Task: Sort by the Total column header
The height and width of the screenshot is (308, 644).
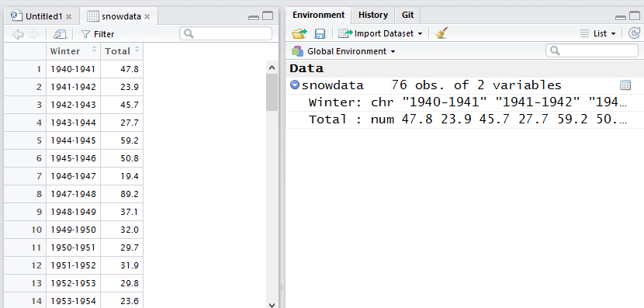Action: (x=122, y=51)
